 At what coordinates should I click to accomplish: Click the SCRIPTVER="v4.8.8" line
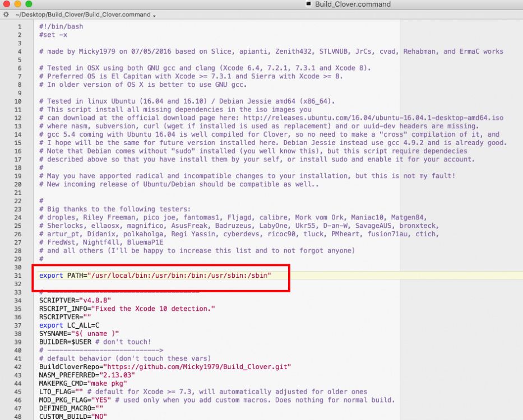click(x=75, y=301)
